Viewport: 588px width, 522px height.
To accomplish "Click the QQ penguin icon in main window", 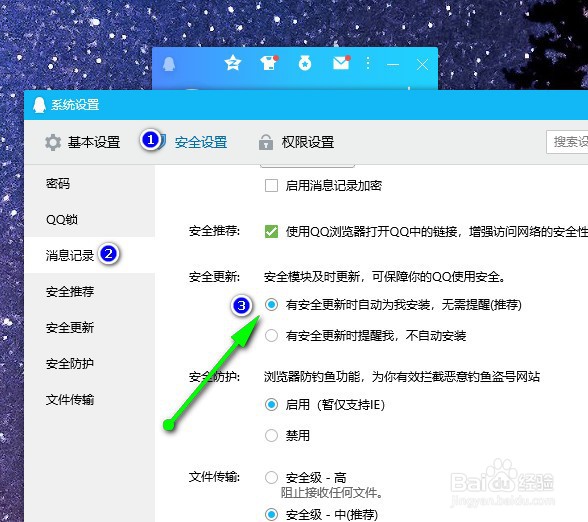I will [169, 64].
